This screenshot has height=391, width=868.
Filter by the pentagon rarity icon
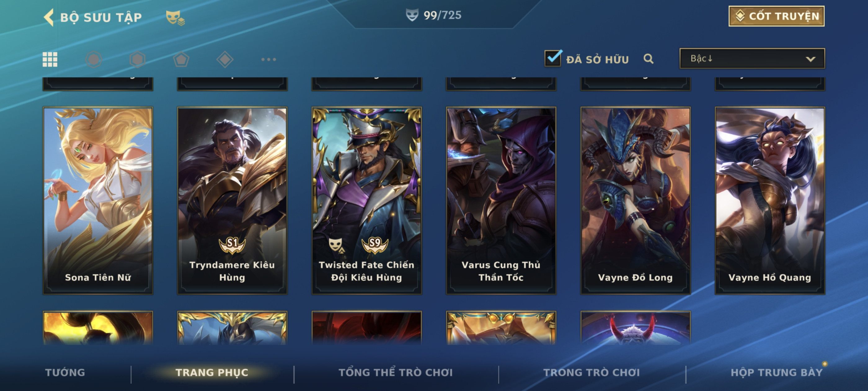coord(181,59)
